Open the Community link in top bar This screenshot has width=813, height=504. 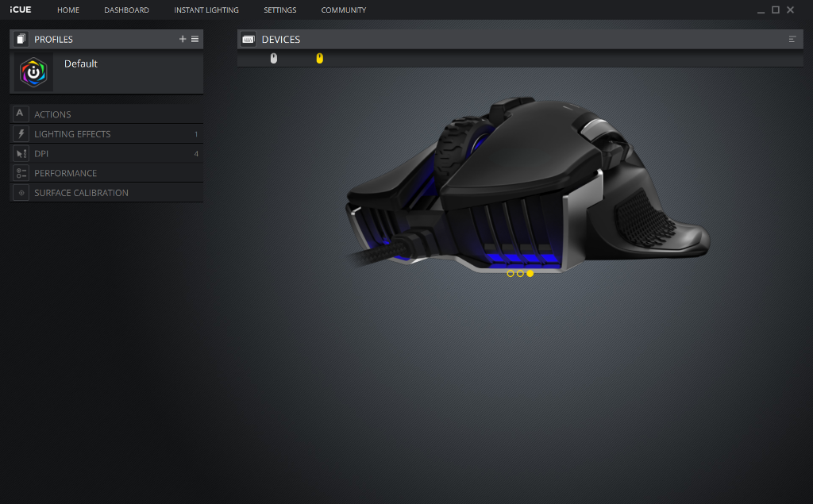click(x=344, y=10)
